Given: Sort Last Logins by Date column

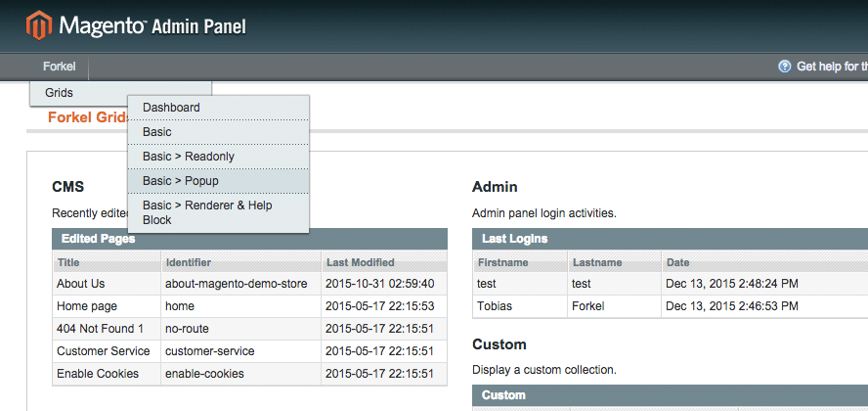Looking at the screenshot, I should (x=764, y=262).
